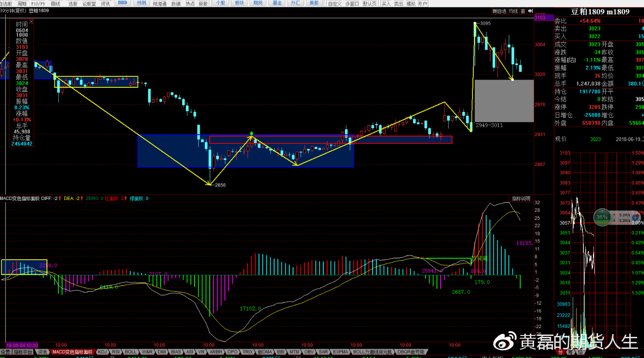This screenshot has width=644, height=358.
Task: Click the 豆粕1809 m1809 contract title
Action: click(x=600, y=12)
